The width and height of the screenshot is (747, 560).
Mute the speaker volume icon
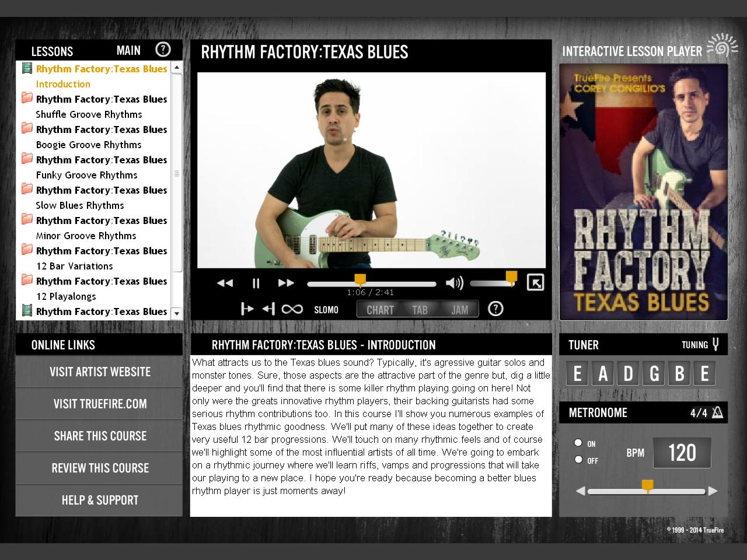454,283
